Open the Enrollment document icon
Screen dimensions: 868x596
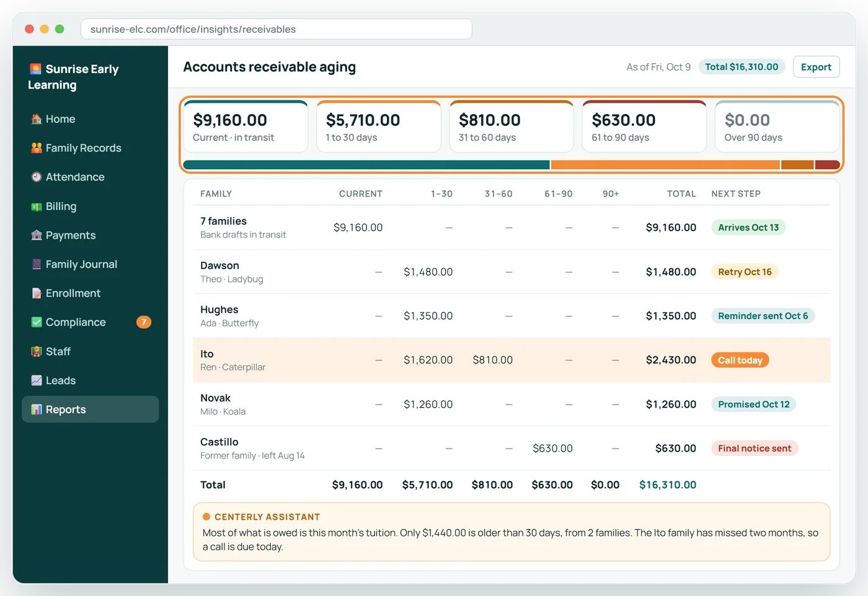(37, 293)
